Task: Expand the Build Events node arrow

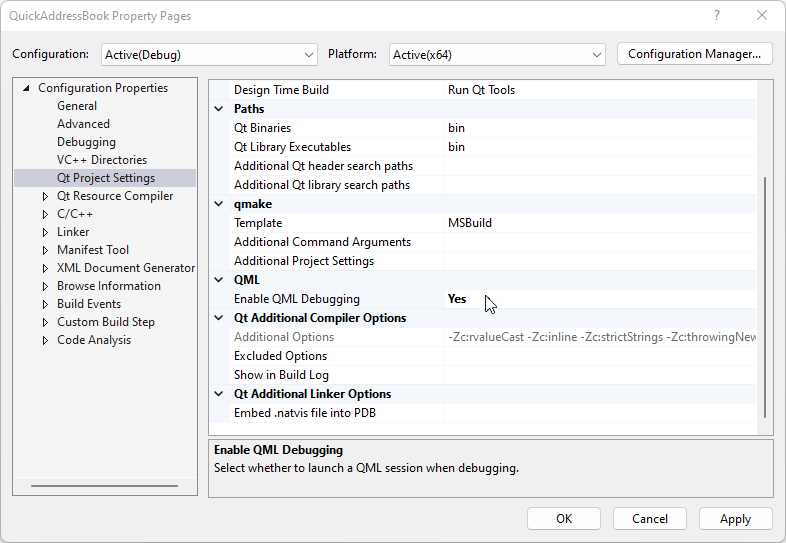Action: (45, 305)
